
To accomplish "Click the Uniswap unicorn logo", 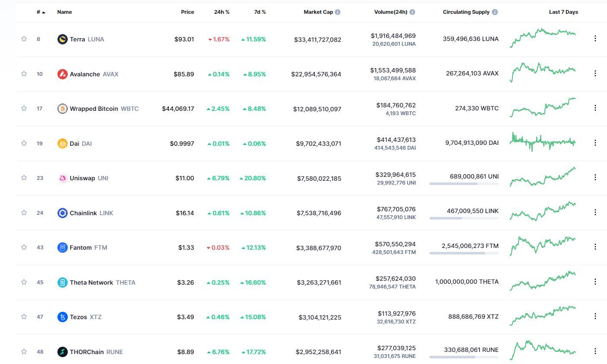I will [62, 178].
